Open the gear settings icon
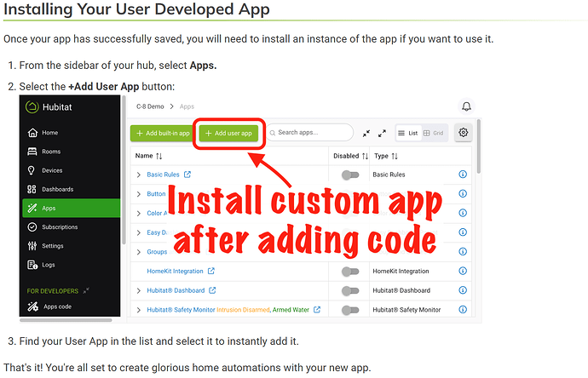Screen dimensions: 588x378 click(463, 132)
